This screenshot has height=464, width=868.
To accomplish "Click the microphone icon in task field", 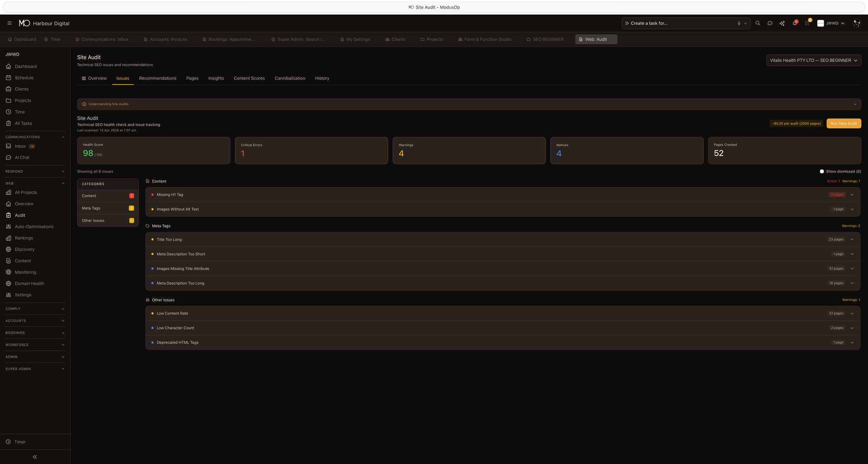I will point(739,23).
